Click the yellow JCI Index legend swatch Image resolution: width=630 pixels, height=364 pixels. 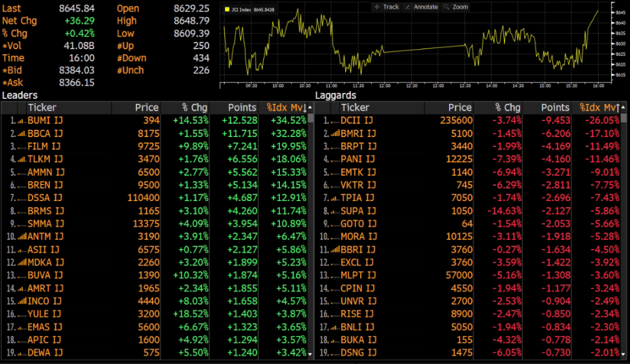[x=227, y=10]
